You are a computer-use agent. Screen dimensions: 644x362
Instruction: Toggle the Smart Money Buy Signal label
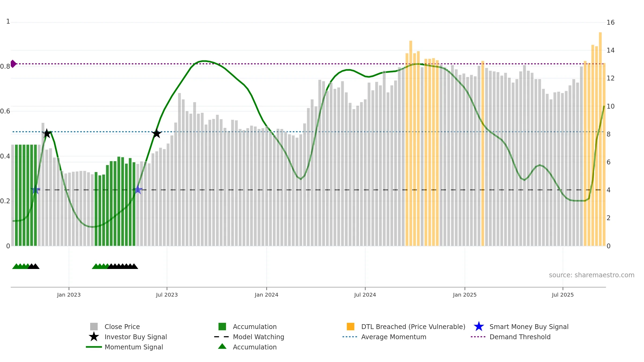(529, 327)
